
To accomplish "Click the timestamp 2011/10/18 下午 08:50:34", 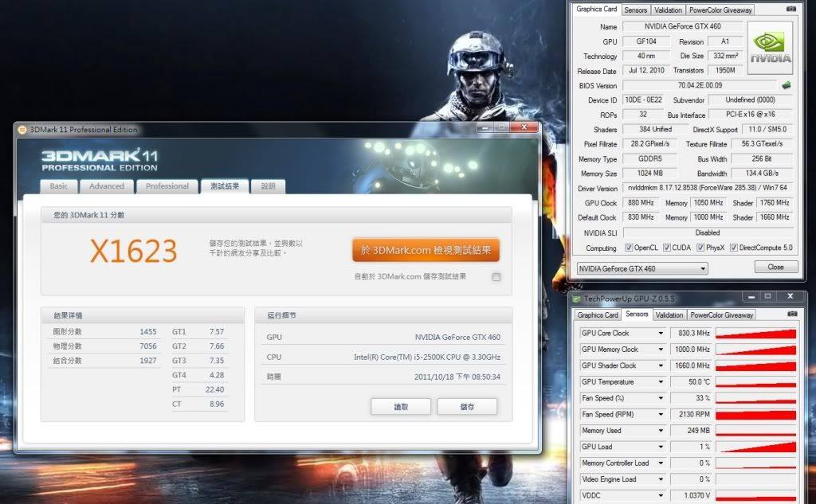I will (457, 377).
